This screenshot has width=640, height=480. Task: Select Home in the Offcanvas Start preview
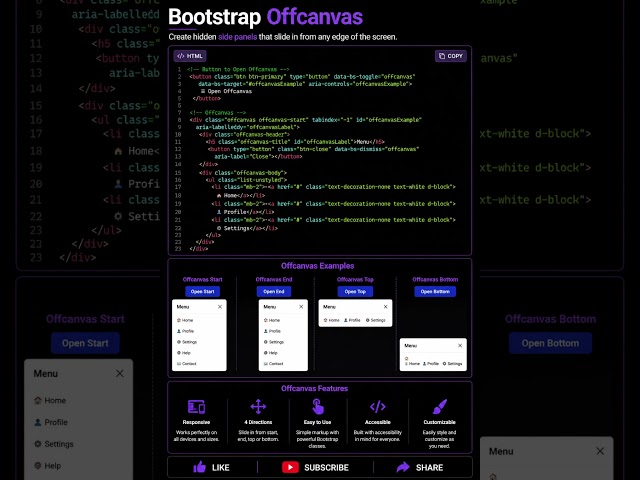(185, 320)
